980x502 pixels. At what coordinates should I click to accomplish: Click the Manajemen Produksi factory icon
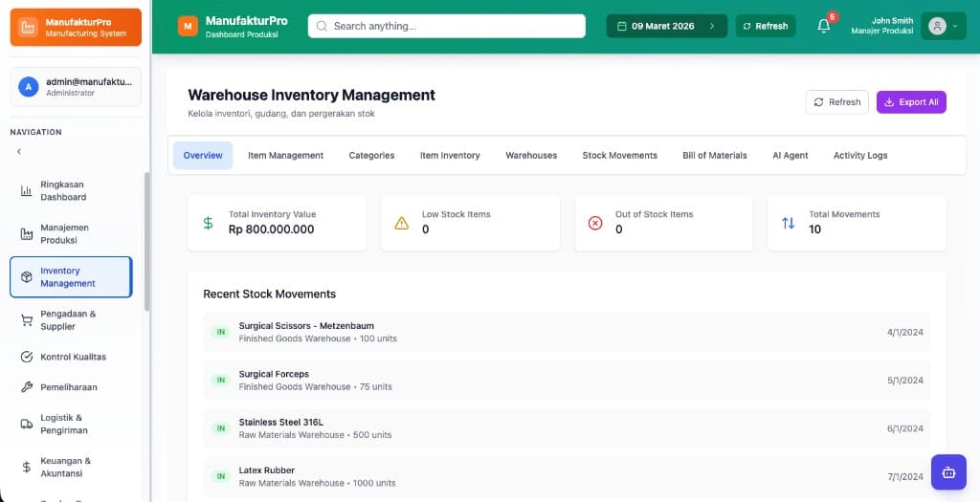tap(26, 234)
